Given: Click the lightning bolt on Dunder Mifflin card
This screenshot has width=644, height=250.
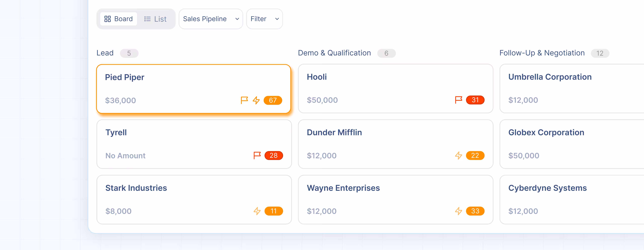Looking at the screenshot, I should point(458,156).
